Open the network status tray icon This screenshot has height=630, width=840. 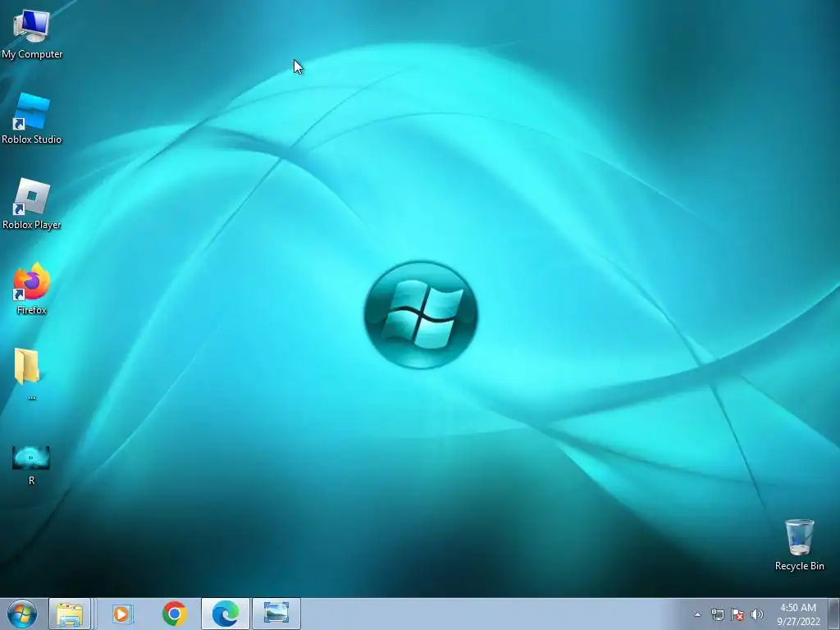[717, 614]
